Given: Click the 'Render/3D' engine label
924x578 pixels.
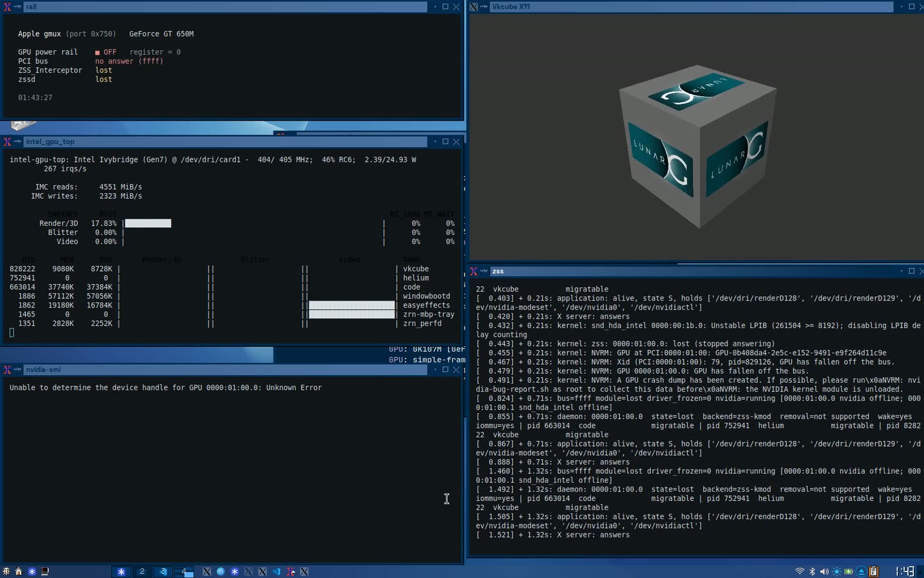Looking at the screenshot, I should tap(58, 223).
